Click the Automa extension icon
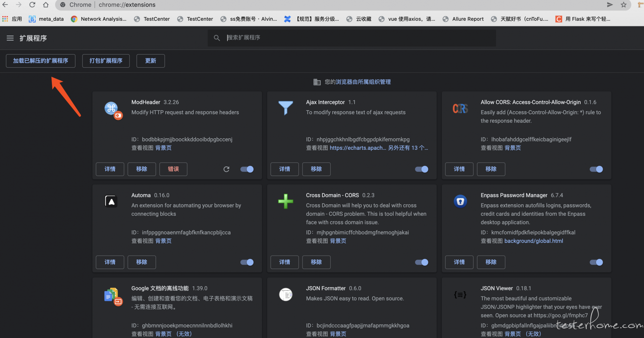 click(111, 201)
